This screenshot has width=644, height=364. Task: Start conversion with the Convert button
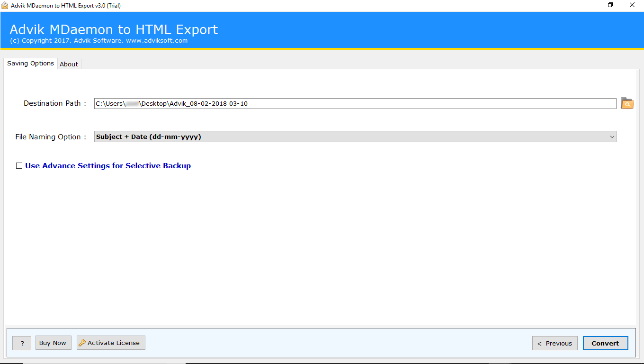(605, 343)
